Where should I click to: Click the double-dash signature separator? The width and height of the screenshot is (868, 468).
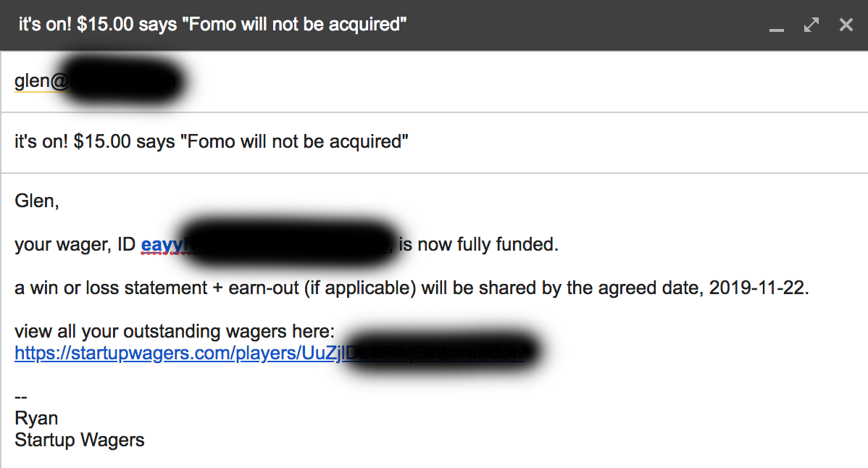pyautogui.click(x=20, y=396)
